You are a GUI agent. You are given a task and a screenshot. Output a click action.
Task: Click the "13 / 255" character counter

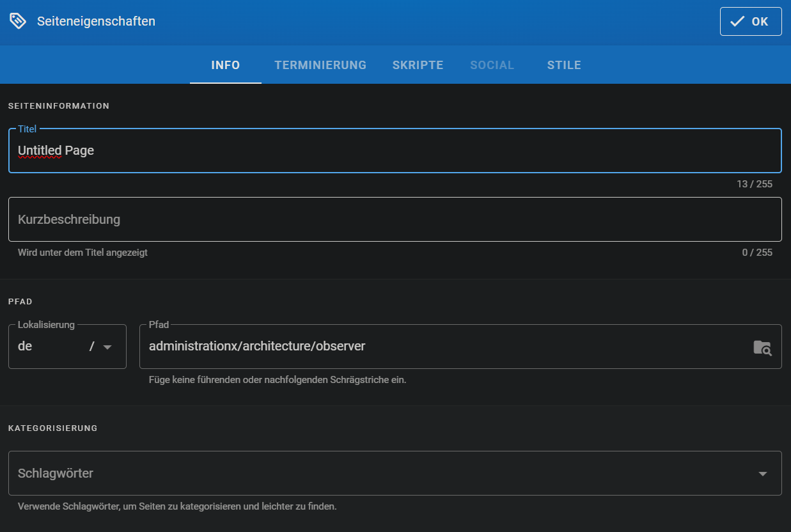tap(754, 184)
